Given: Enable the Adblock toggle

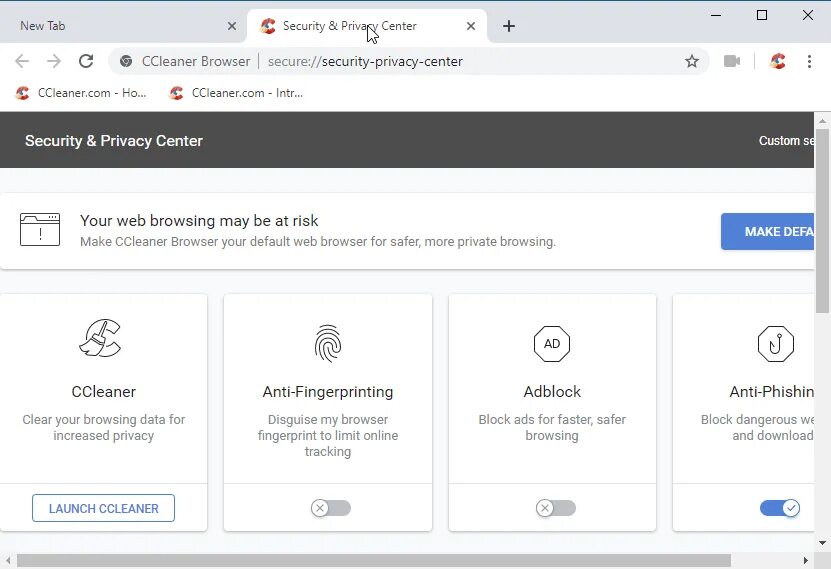Looking at the screenshot, I should (555, 508).
